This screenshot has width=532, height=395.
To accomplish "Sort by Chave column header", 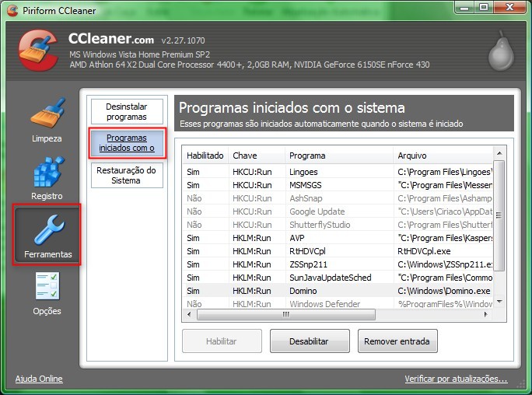I will 257,156.
